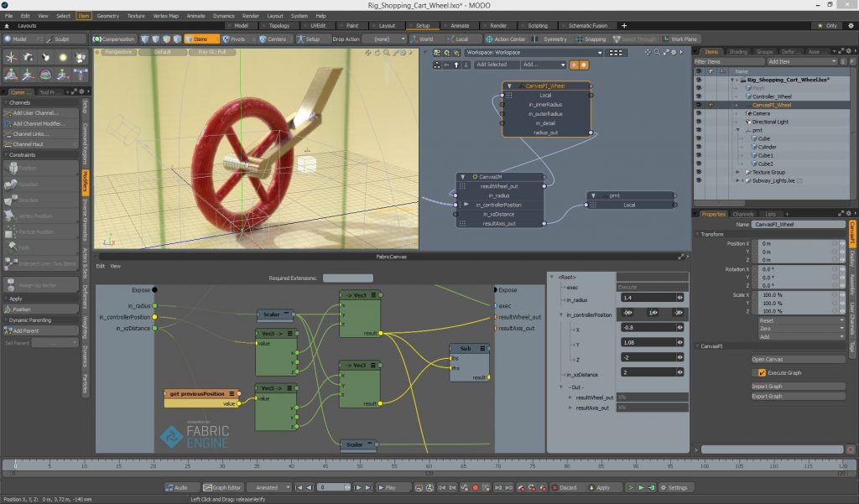This screenshot has width=859, height=504.
Task: Collapse the CanvasPI_Wheel node
Action: click(509, 86)
